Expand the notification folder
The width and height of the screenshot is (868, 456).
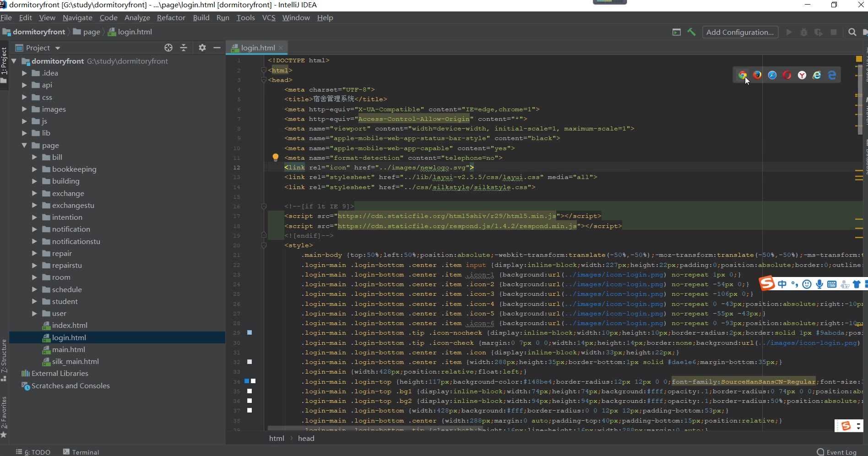pos(34,229)
